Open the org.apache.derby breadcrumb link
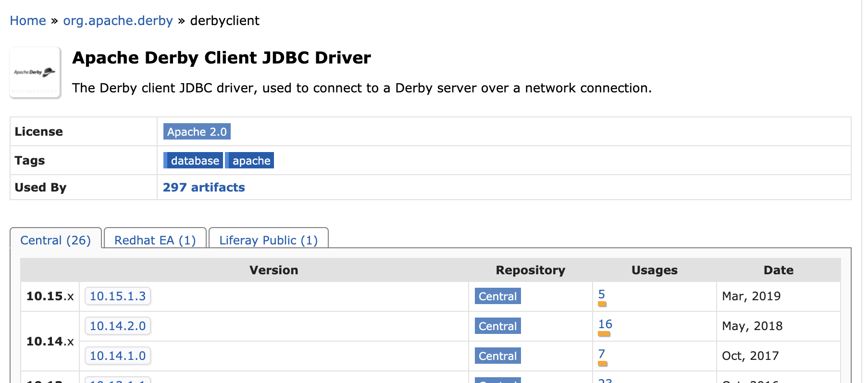The height and width of the screenshot is (383, 868). coord(118,21)
